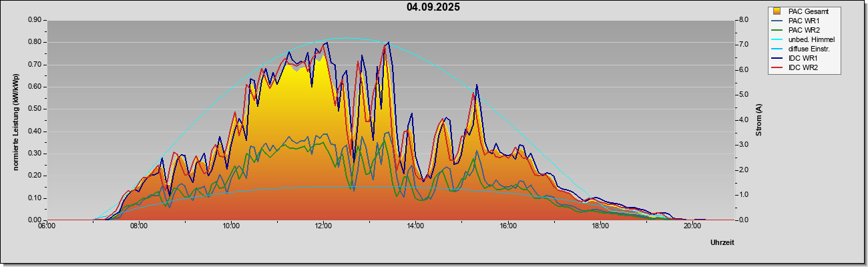Select the PAC WR1 legend entry
The width and height of the screenshot is (868, 267).
tap(804, 21)
